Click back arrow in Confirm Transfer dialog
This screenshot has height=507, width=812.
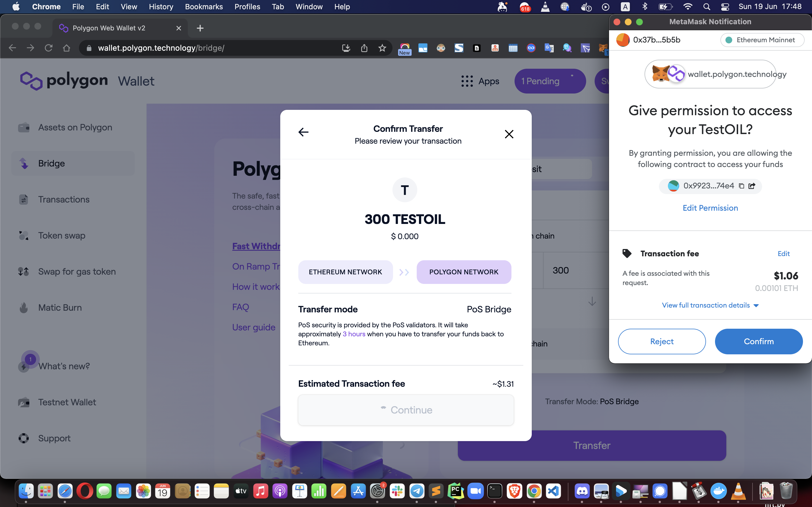303,132
